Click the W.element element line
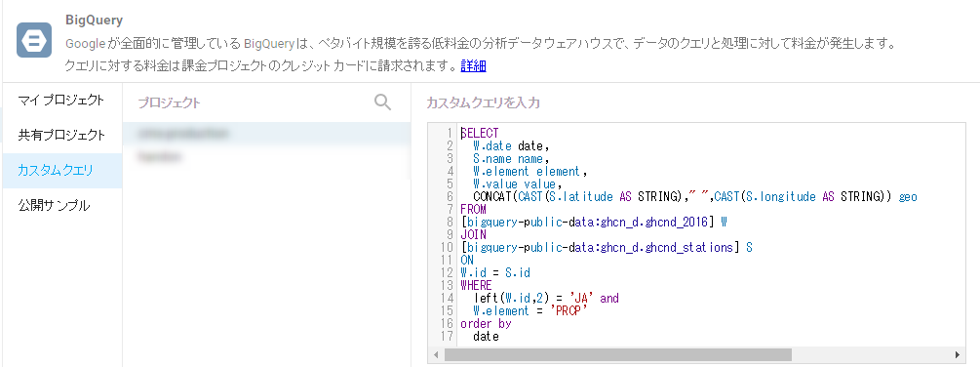 click(530, 172)
